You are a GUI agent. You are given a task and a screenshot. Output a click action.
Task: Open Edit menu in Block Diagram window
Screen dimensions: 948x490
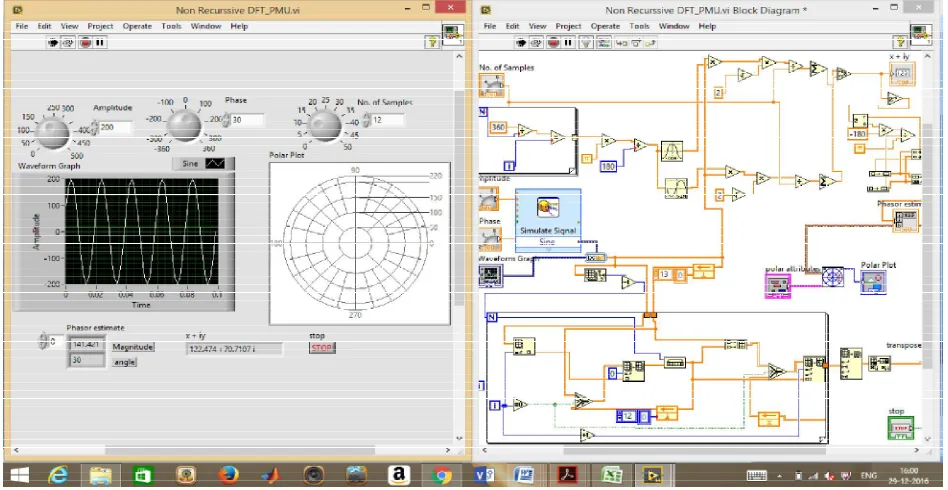[512, 27]
